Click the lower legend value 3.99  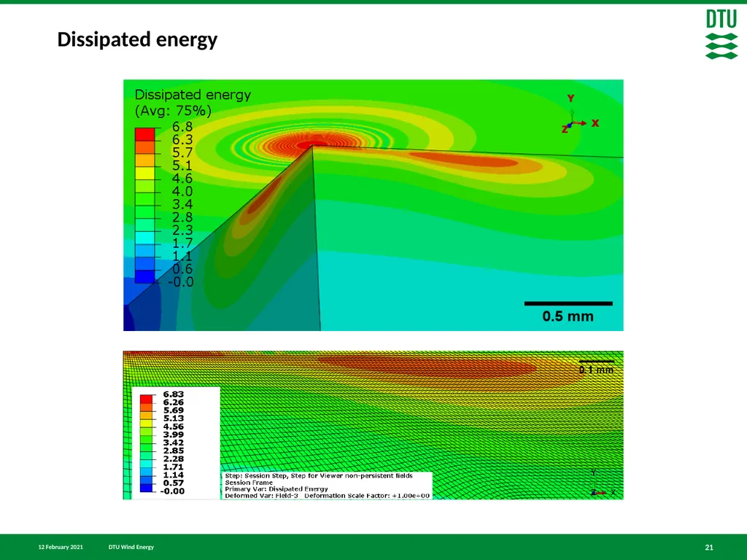tap(174, 435)
